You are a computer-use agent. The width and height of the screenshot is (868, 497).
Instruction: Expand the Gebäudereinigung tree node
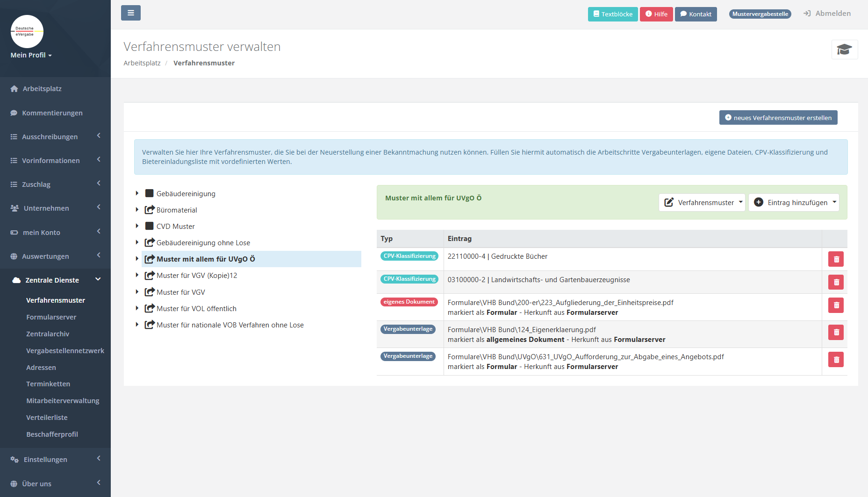click(137, 193)
